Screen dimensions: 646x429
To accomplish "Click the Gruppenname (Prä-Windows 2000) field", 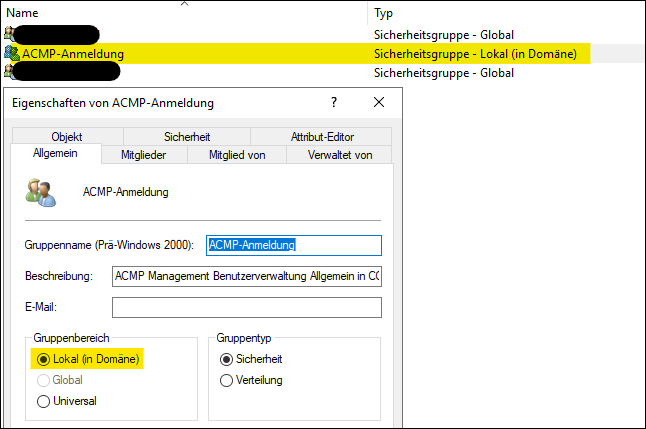I will (293, 245).
